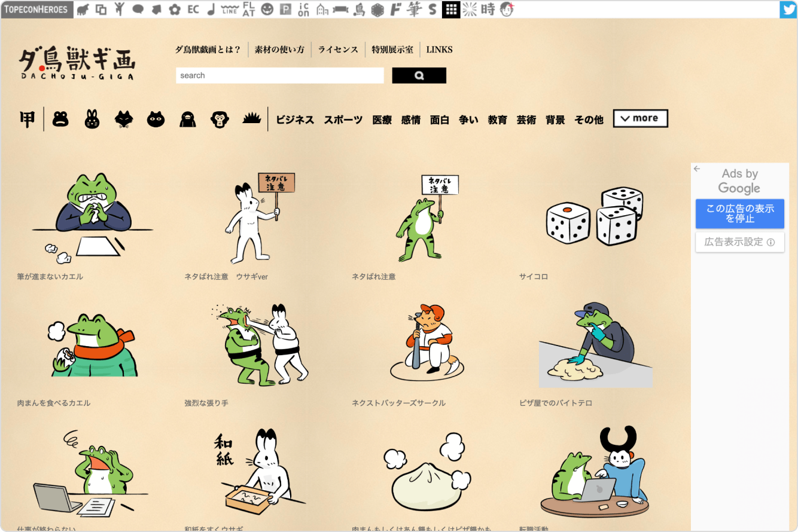Open the FLAT icon site link

point(249,10)
